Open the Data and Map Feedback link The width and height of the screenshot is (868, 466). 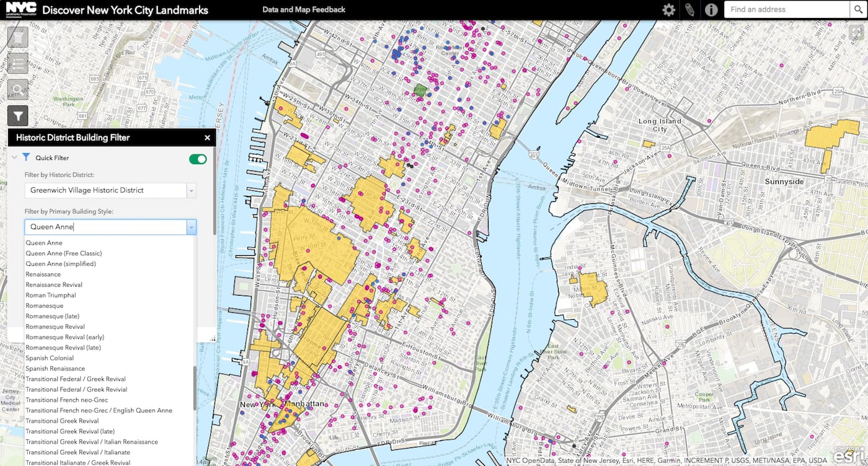304,10
